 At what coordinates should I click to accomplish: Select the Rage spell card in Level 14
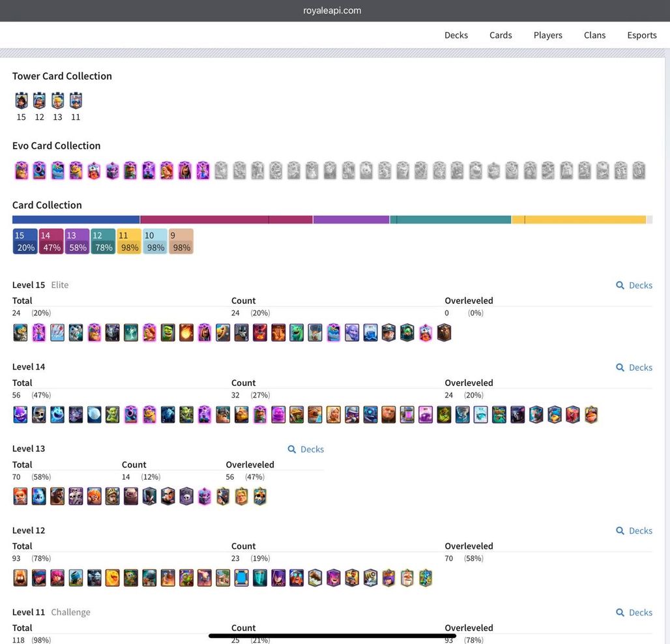coord(426,415)
